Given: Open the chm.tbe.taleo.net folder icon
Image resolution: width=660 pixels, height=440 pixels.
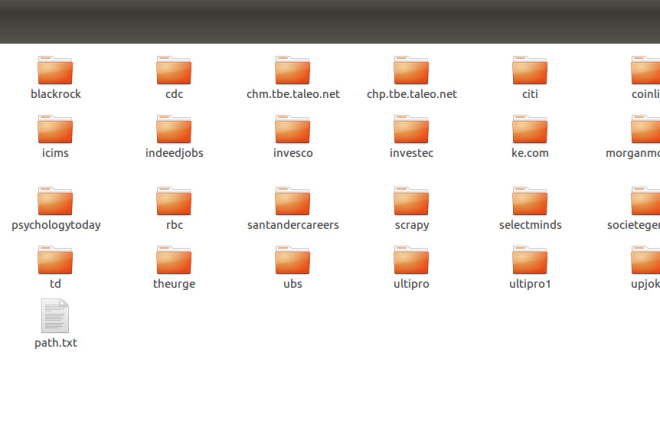Looking at the screenshot, I should click(x=293, y=70).
